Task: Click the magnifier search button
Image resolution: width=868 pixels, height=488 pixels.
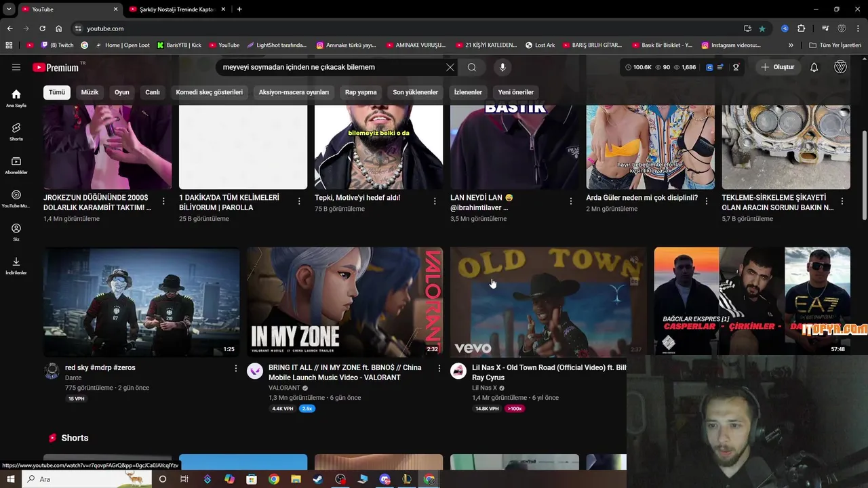Action: pyautogui.click(x=472, y=67)
